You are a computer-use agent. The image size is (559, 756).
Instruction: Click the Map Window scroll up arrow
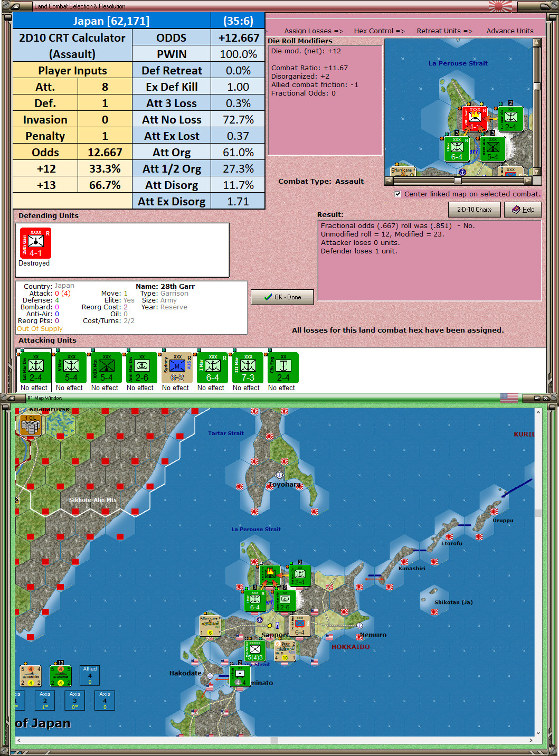click(x=538, y=411)
